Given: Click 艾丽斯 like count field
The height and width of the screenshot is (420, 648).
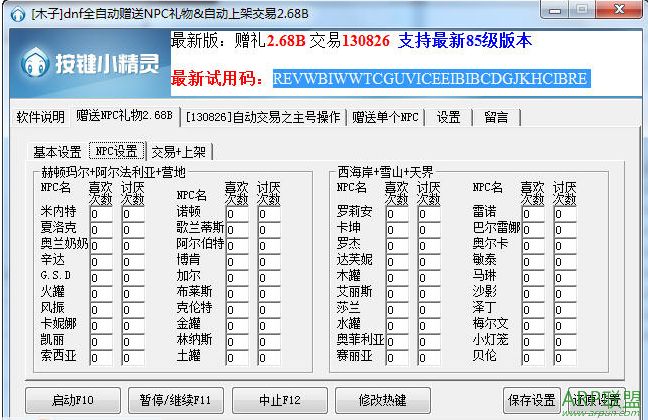Looking at the screenshot, I should tap(397, 294).
